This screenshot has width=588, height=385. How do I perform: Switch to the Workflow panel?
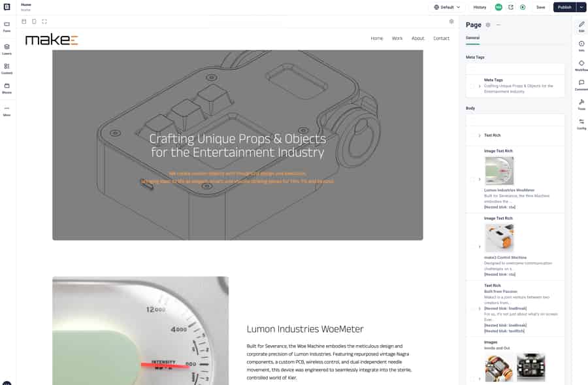[x=581, y=65]
